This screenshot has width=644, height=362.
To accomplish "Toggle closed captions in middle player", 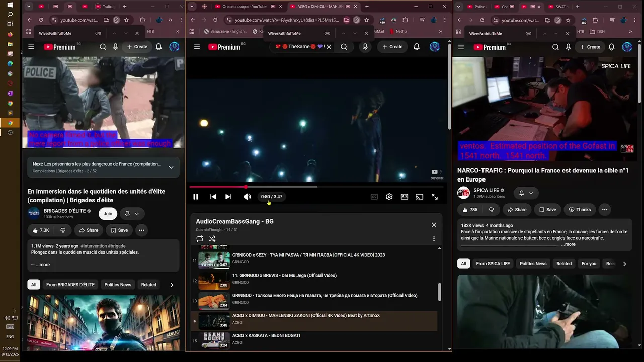I will coord(374,197).
